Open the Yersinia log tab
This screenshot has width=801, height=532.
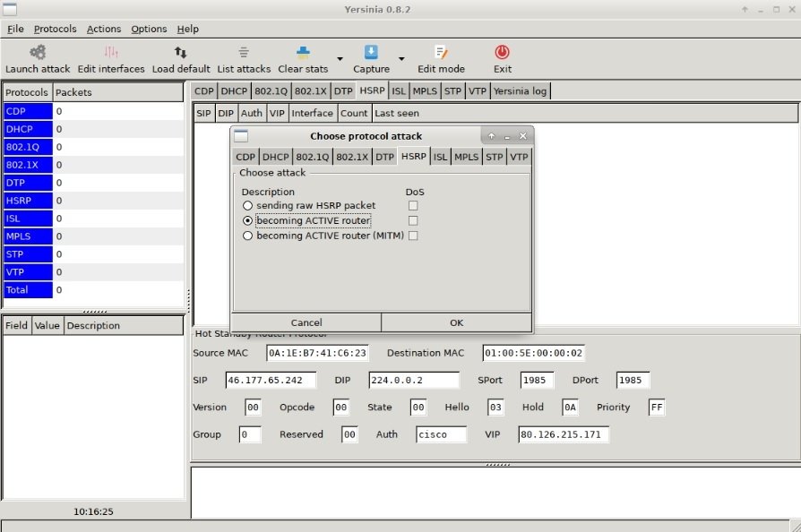(x=520, y=90)
